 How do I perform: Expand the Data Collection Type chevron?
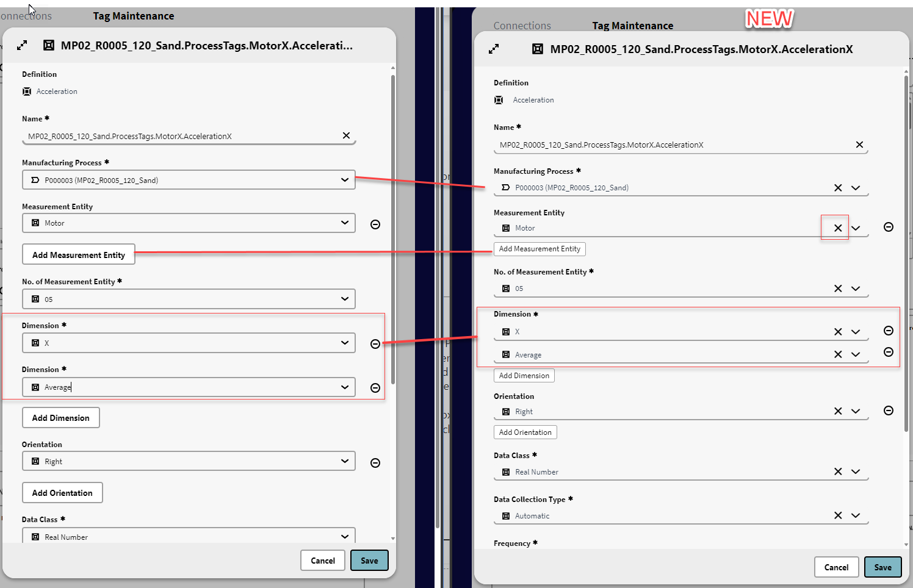point(856,515)
